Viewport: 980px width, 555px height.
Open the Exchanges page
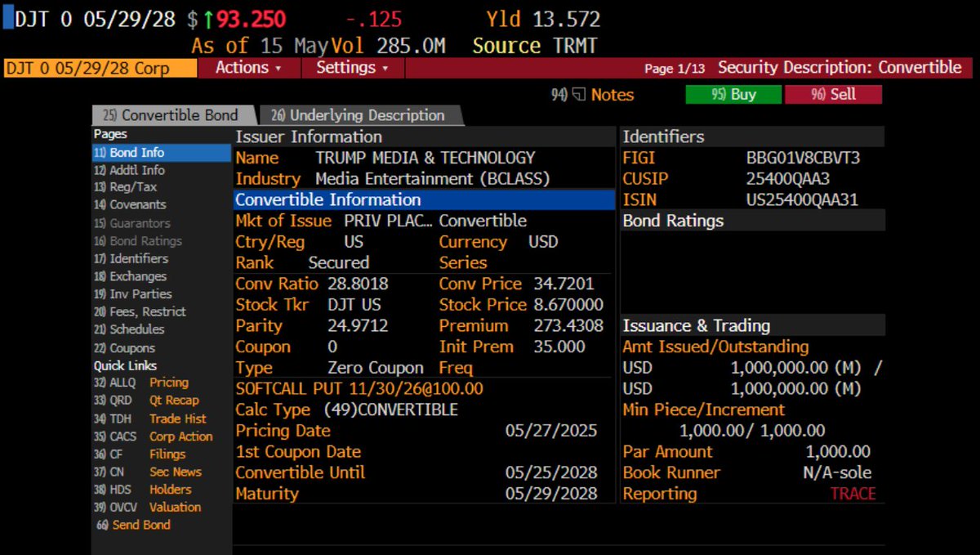click(130, 276)
